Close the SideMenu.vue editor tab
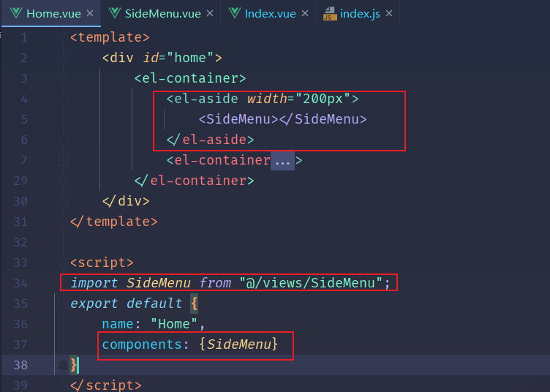Viewport: 550px width, 392px height. (x=210, y=13)
